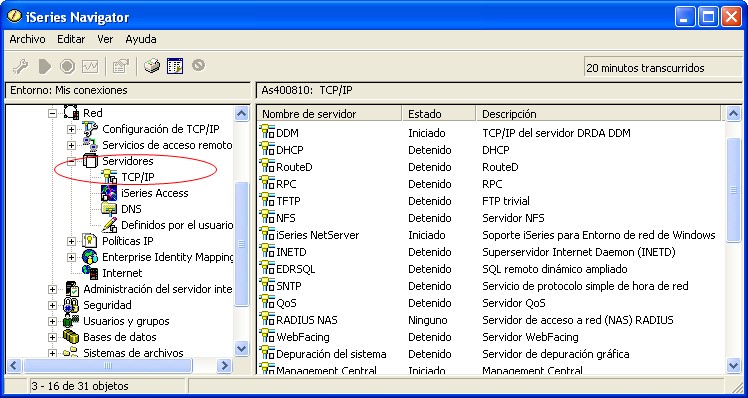Viewport: 748px width, 398px height.
Task: Select the Bases de datos icon
Action: 71,337
